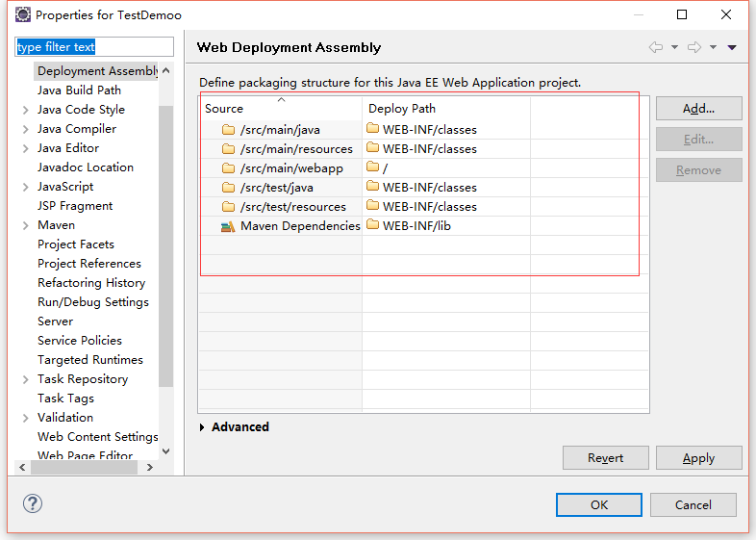The width and height of the screenshot is (756, 540).
Task: Select the Maven Dependencies library icon
Action: [x=228, y=226]
